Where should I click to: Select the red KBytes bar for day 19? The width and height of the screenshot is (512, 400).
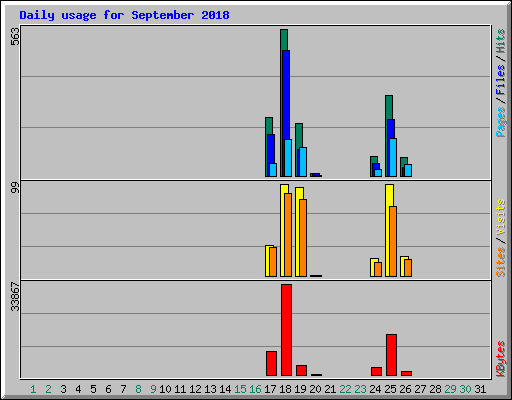click(301, 371)
